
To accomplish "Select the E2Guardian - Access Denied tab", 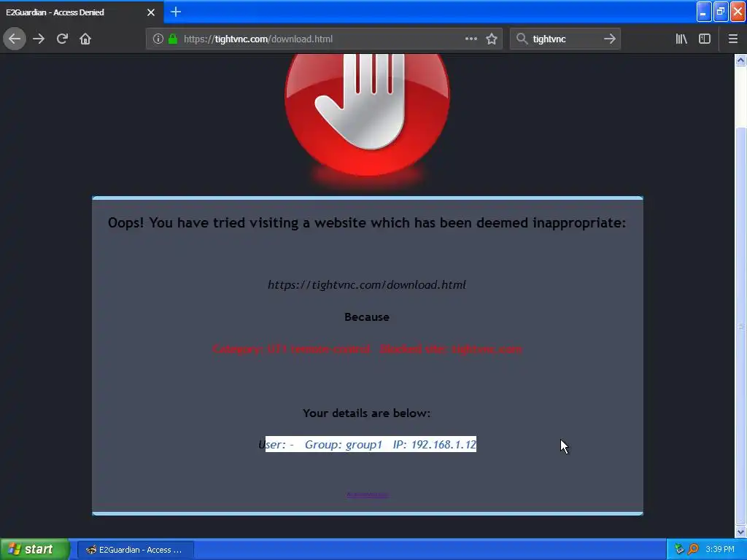I will (x=81, y=12).
